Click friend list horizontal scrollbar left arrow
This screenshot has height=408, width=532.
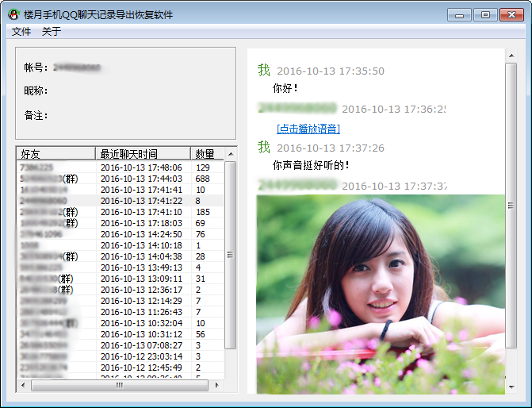coord(22,385)
